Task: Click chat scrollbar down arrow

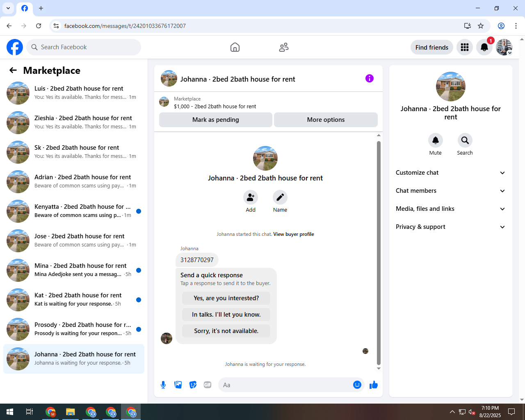Action: 379,368
